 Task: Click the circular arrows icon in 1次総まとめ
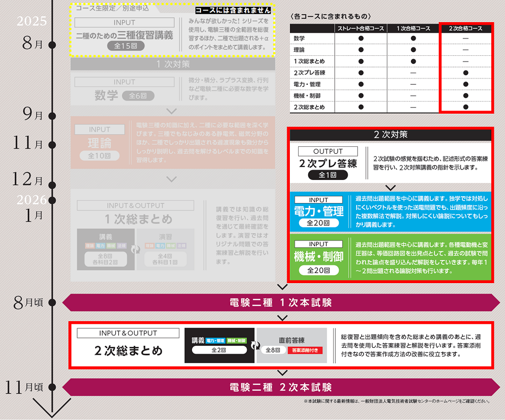136,249
